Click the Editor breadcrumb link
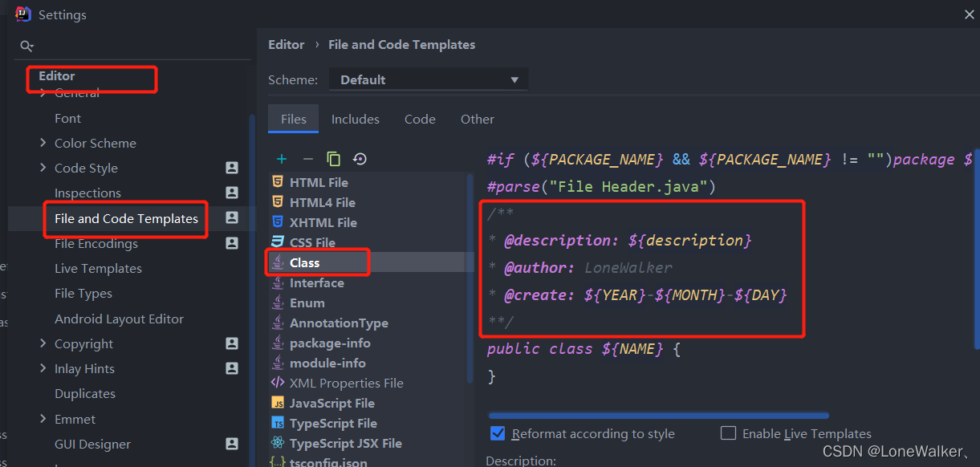980x467 pixels. click(x=286, y=44)
